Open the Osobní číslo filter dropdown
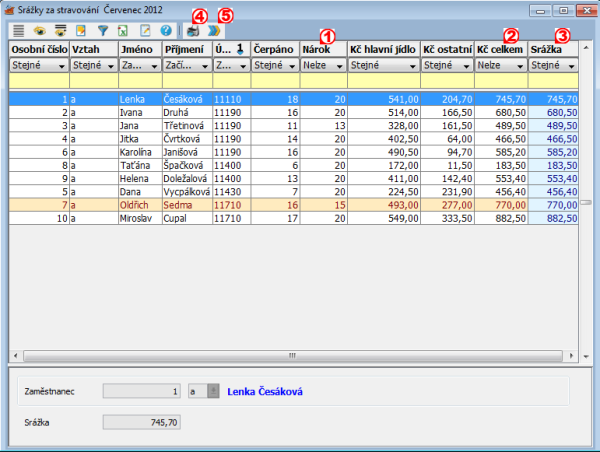The height and width of the screenshot is (452, 600). coord(63,65)
